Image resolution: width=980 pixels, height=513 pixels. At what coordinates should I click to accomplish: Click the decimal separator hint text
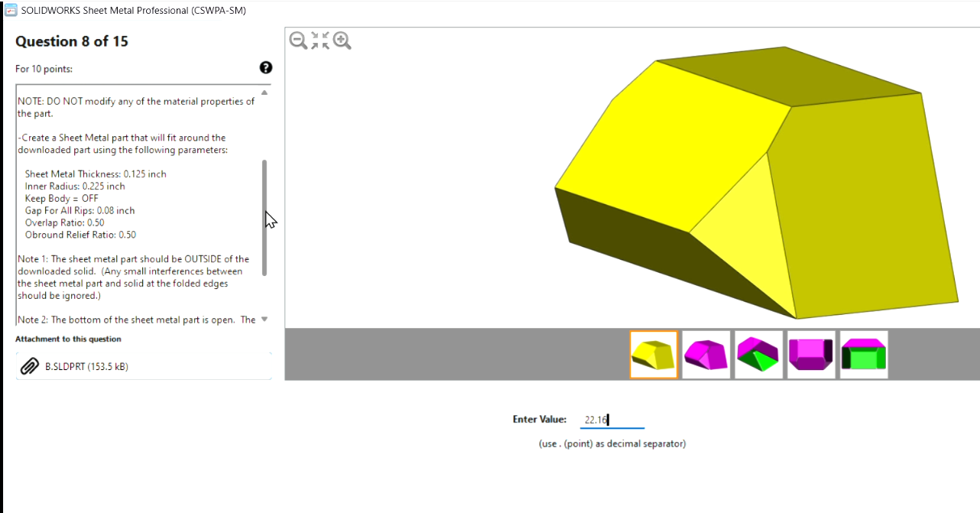coord(612,443)
